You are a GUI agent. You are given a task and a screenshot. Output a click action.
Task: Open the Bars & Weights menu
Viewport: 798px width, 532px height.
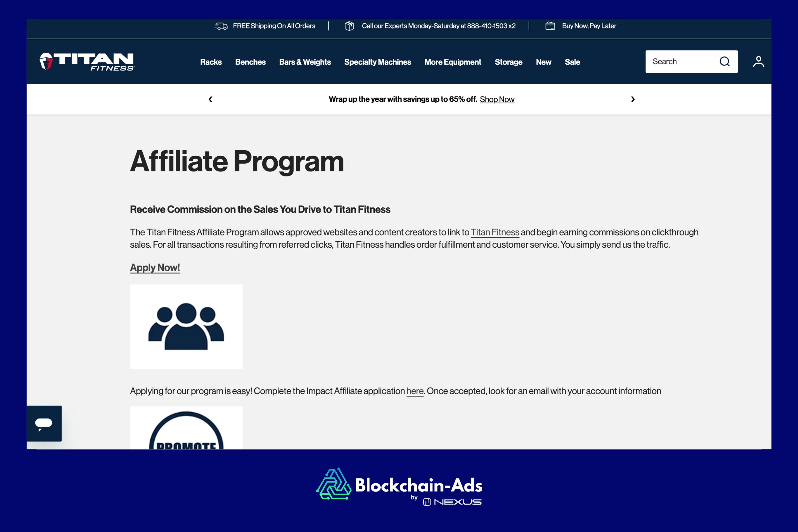[305, 62]
